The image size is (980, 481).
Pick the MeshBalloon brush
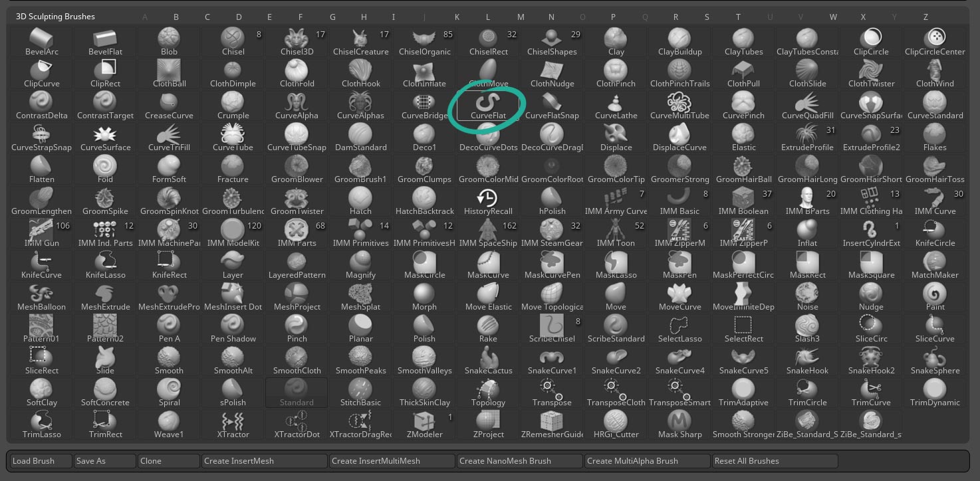[x=41, y=297]
